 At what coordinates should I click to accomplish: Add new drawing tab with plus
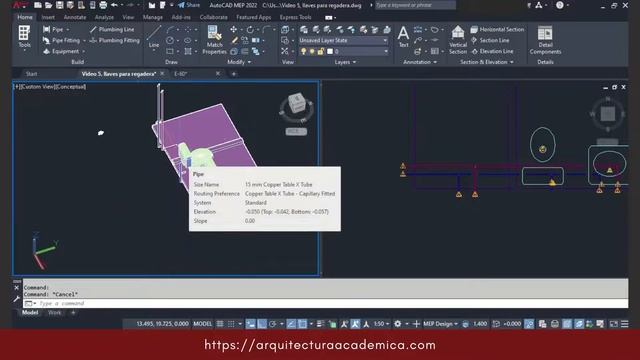coord(234,74)
